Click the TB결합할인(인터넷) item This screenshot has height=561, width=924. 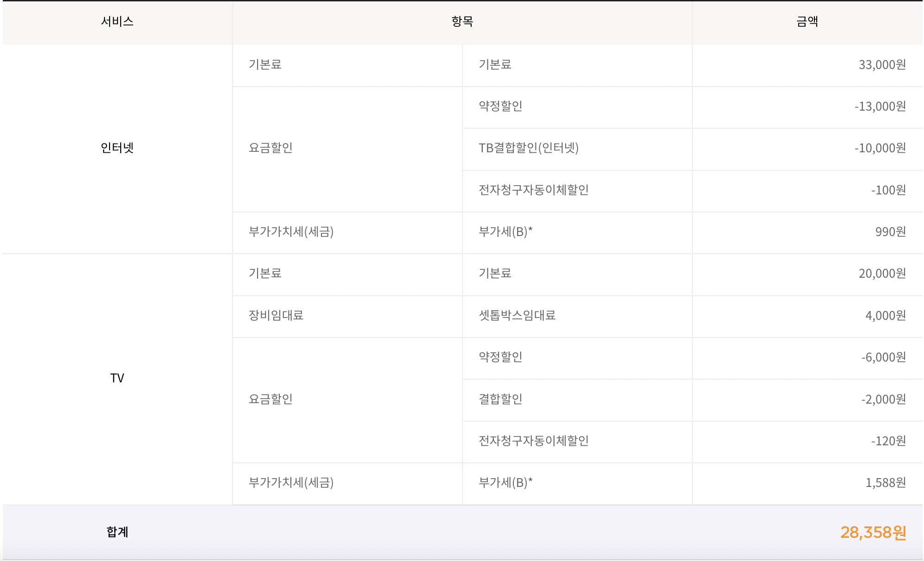(529, 148)
